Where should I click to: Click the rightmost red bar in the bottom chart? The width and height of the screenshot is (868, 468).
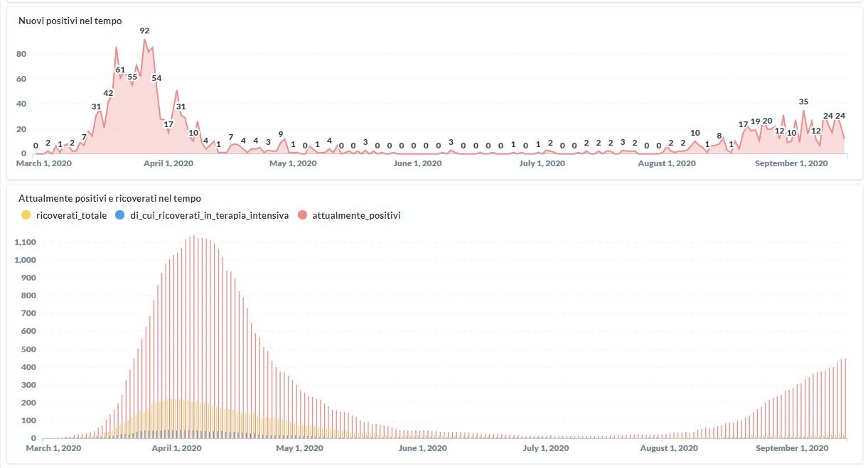point(845,398)
